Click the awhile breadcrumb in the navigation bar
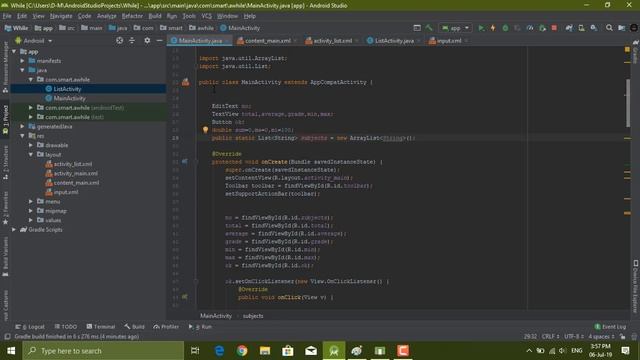 point(202,28)
